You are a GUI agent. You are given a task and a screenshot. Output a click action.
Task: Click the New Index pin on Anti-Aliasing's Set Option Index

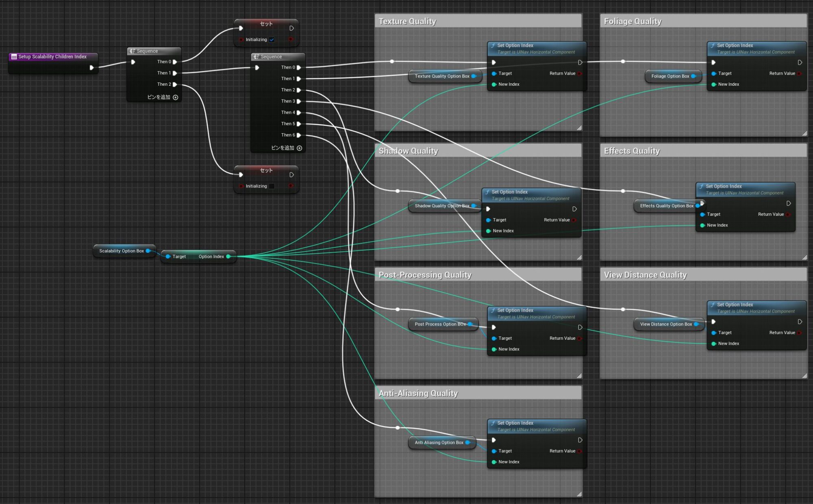pos(493,462)
